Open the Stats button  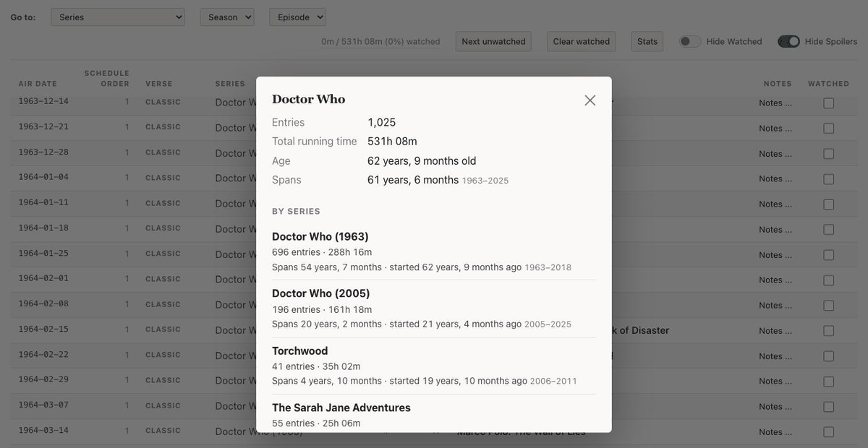pos(647,41)
